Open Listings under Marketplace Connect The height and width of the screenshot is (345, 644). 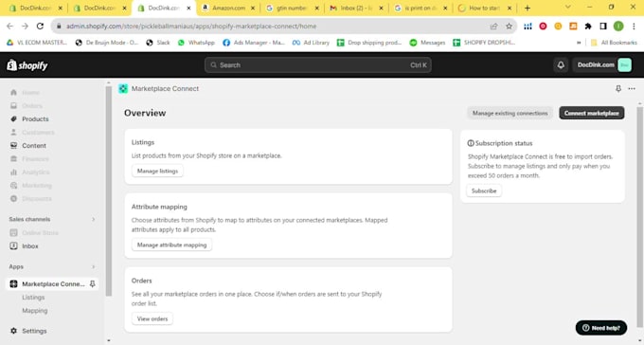click(33, 297)
